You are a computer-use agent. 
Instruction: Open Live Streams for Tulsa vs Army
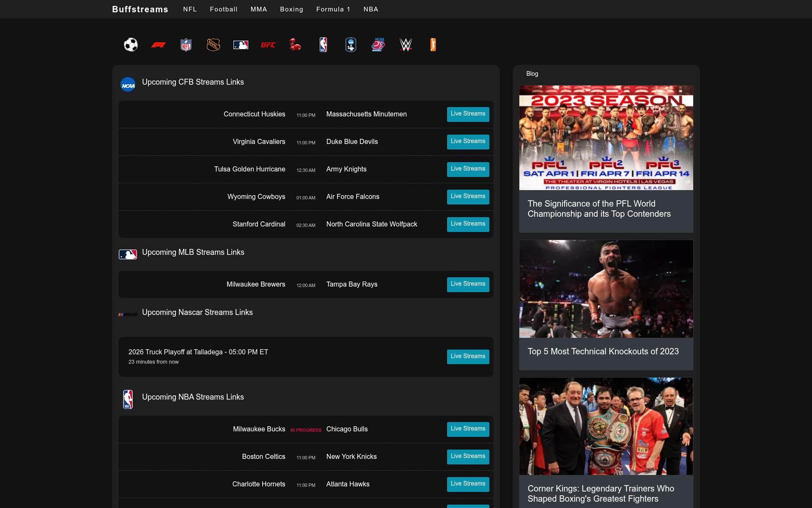468,169
